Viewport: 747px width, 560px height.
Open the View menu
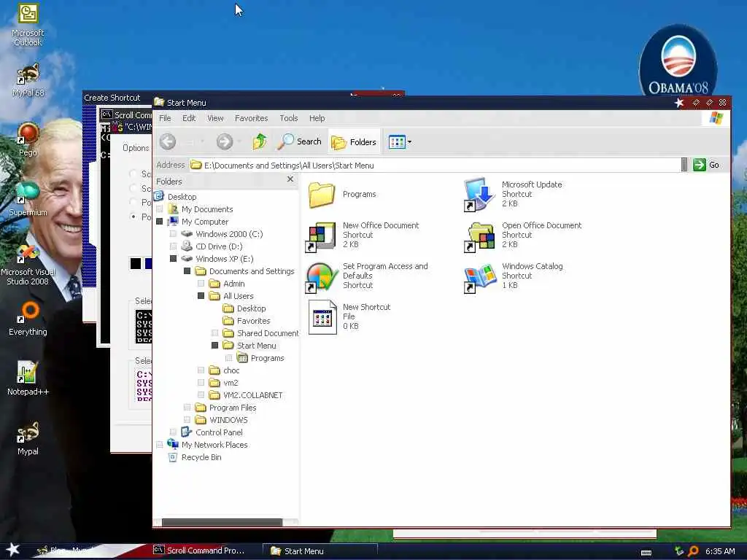(x=215, y=118)
